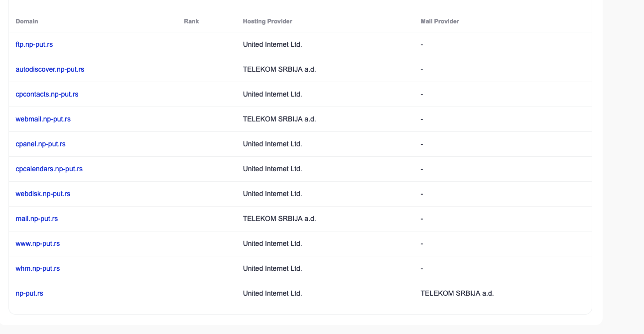Image resolution: width=644 pixels, height=334 pixels.
Task: Click the cpcontacts.np-put.rs domain link
Action: pyautogui.click(x=47, y=94)
